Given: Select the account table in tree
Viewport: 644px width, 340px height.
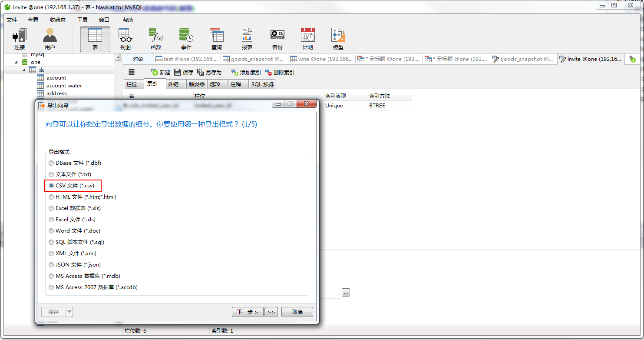Looking at the screenshot, I should click(56, 78).
